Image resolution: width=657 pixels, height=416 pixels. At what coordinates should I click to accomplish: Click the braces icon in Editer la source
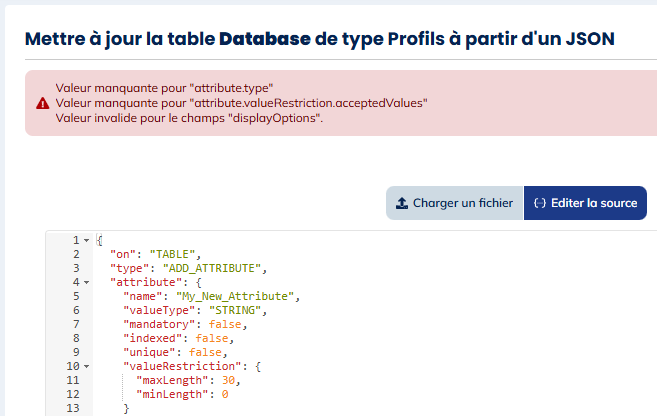click(540, 203)
